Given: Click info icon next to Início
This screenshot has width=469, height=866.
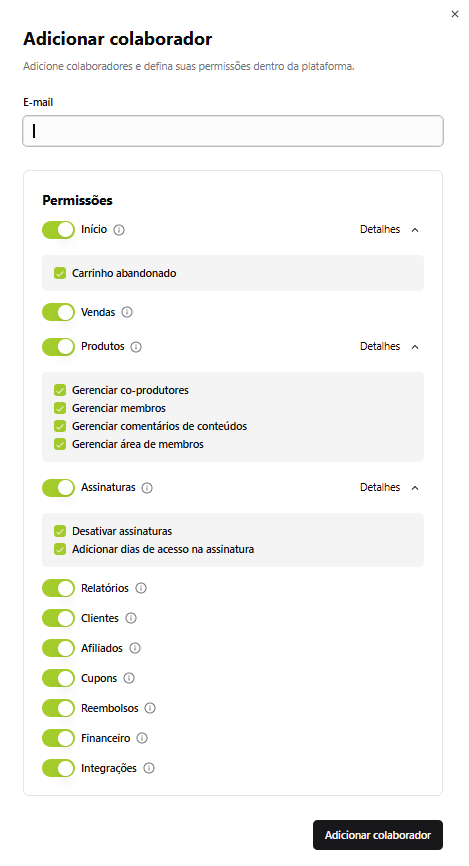Looking at the screenshot, I should [119, 230].
